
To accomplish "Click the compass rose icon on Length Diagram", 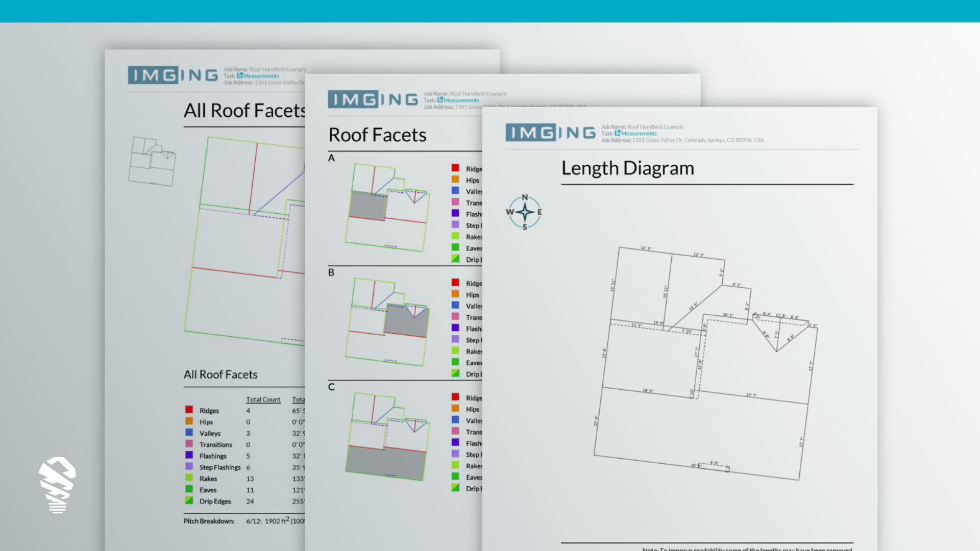I will pos(524,212).
